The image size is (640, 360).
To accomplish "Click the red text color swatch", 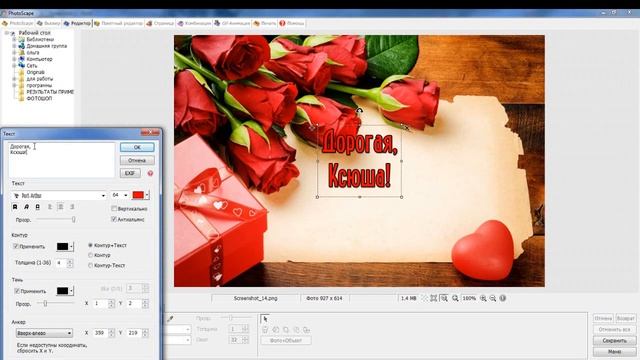I will coord(138,195).
